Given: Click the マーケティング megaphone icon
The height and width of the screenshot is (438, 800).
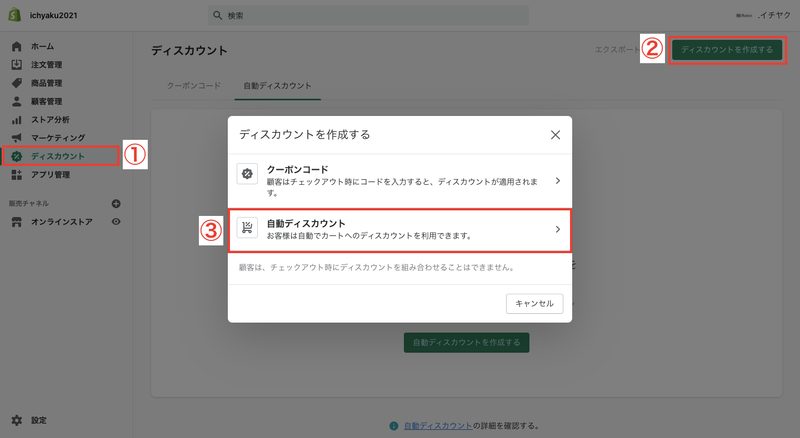Looking at the screenshot, I should click(17, 138).
